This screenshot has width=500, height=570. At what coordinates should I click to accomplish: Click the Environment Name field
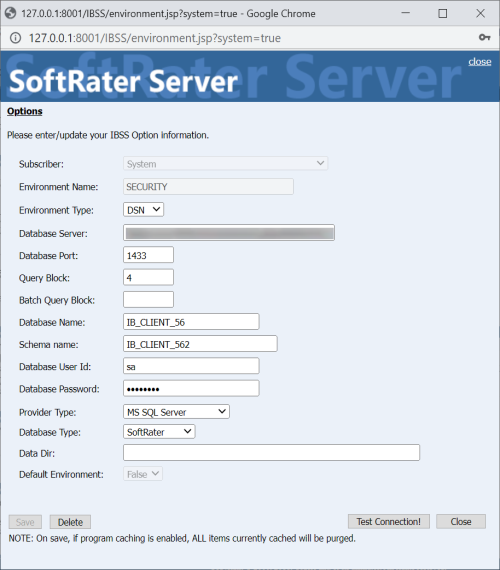[208, 186]
